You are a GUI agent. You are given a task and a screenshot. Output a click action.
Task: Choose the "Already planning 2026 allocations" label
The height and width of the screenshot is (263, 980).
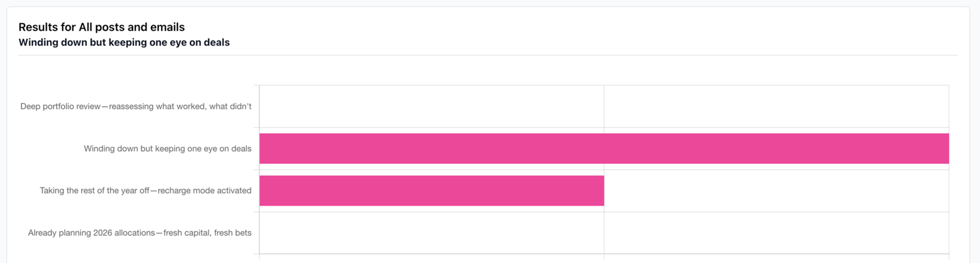coord(139,233)
